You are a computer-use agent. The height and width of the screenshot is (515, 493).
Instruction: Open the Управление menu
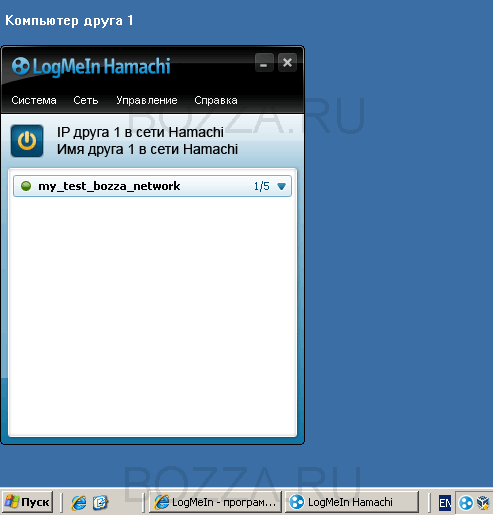pyautogui.click(x=147, y=100)
